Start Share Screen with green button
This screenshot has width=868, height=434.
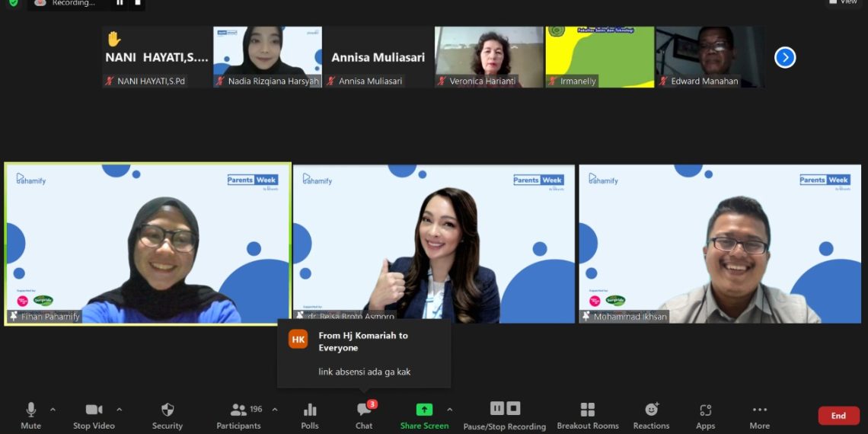(x=425, y=416)
